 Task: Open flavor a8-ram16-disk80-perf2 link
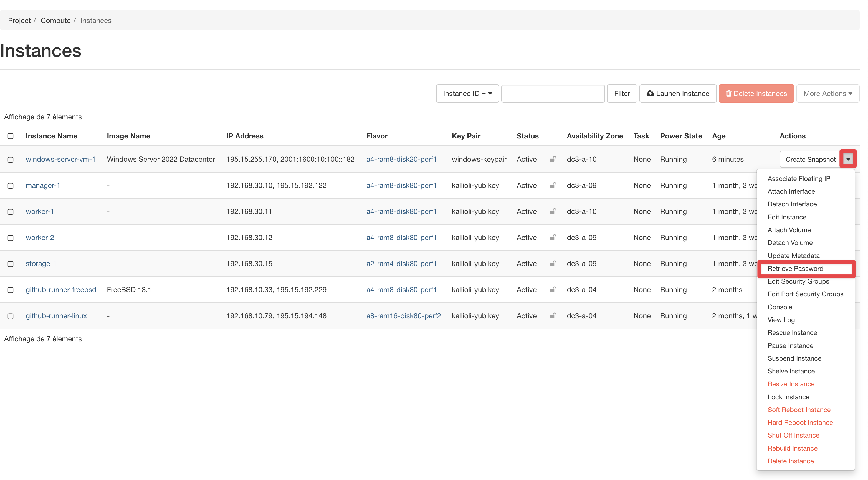pyautogui.click(x=403, y=315)
